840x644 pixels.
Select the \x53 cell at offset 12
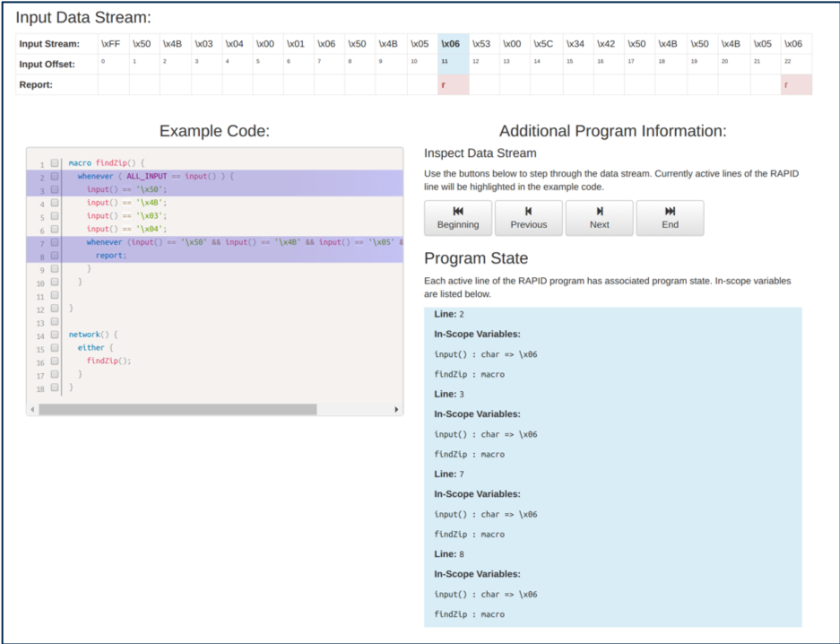(482, 44)
